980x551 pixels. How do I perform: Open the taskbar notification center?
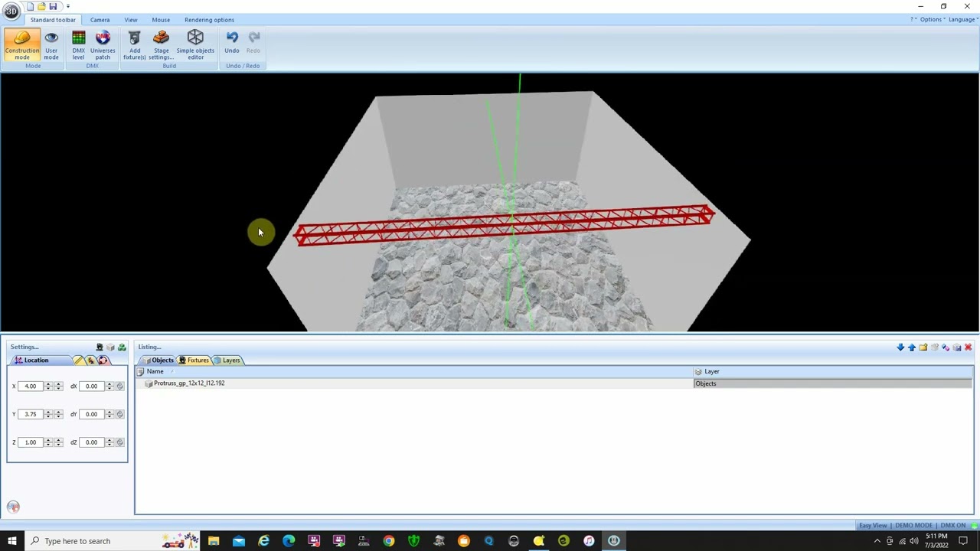963,541
